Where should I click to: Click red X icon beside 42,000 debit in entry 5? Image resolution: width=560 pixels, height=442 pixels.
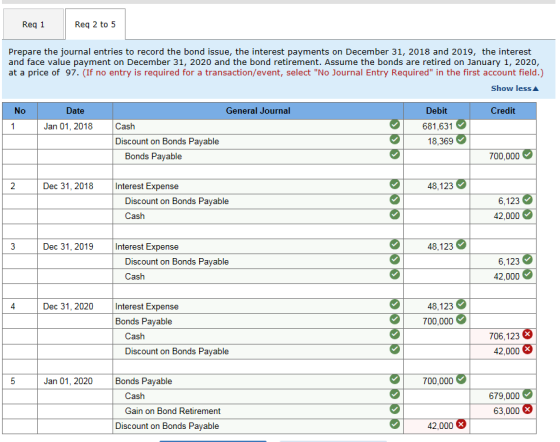coord(461,424)
